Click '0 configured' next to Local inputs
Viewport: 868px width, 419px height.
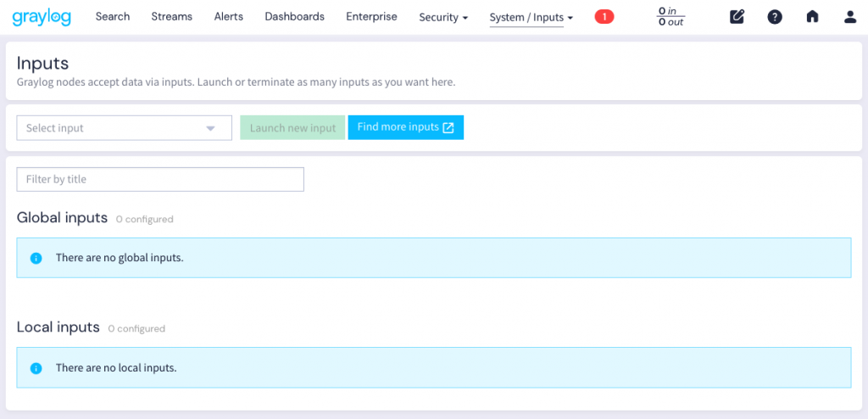(x=136, y=328)
